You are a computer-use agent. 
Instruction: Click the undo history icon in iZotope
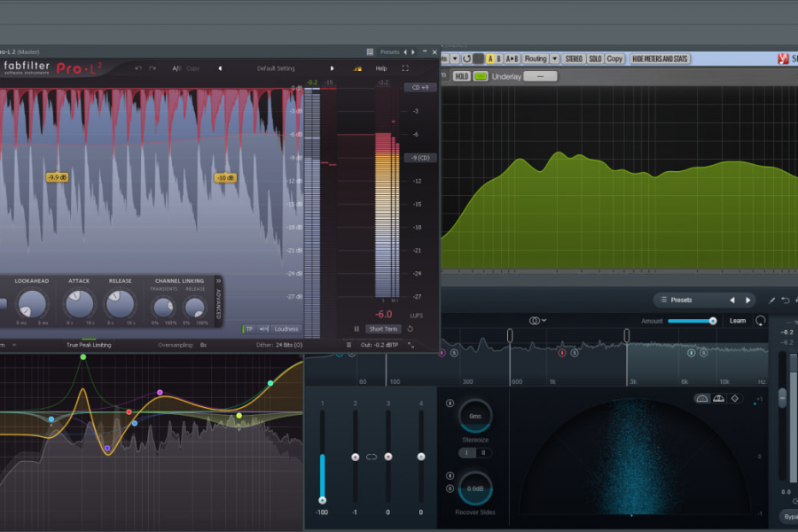pos(786,301)
